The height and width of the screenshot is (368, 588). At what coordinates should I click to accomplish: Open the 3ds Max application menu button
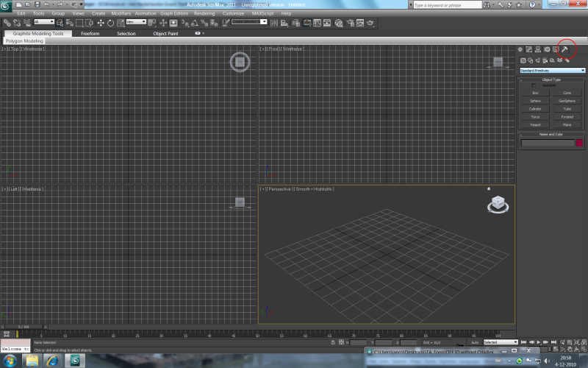(6, 6)
